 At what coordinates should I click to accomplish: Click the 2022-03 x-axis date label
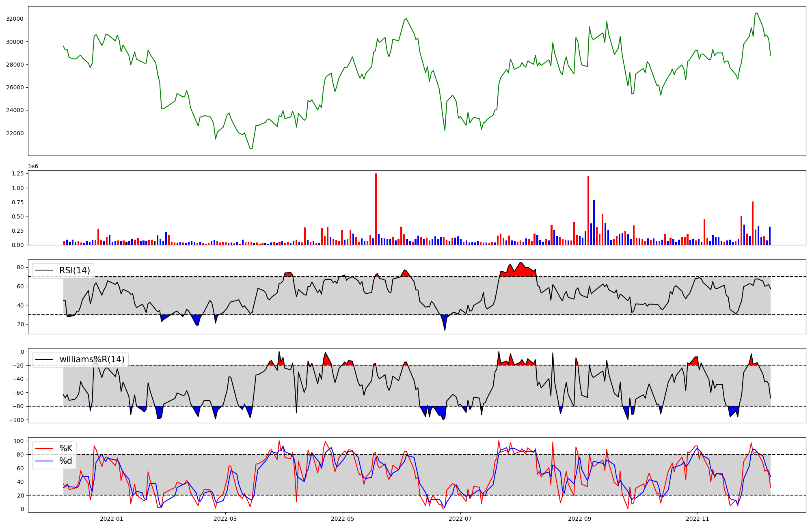[225, 519]
